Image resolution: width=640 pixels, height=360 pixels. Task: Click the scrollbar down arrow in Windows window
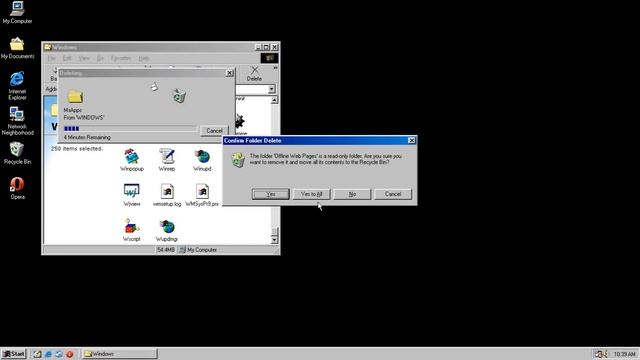coord(274,240)
